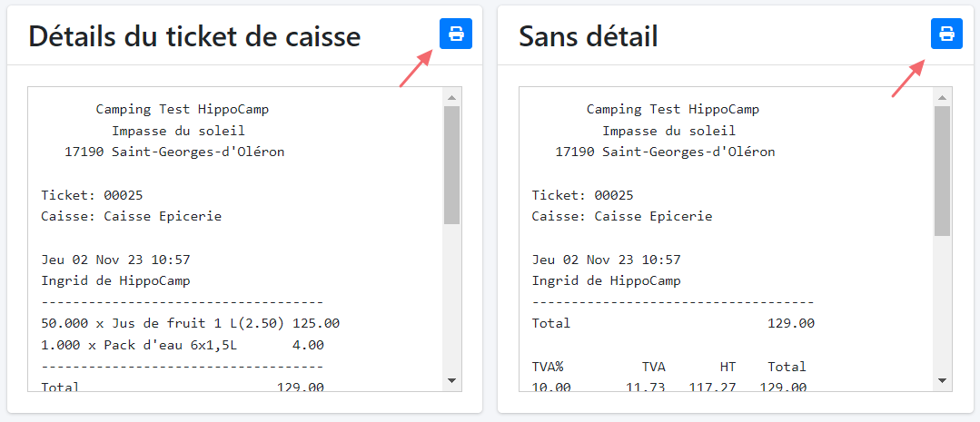Click scrollbar thumb of detailed ticket receipt
980x422 pixels.
pyautogui.click(x=451, y=163)
